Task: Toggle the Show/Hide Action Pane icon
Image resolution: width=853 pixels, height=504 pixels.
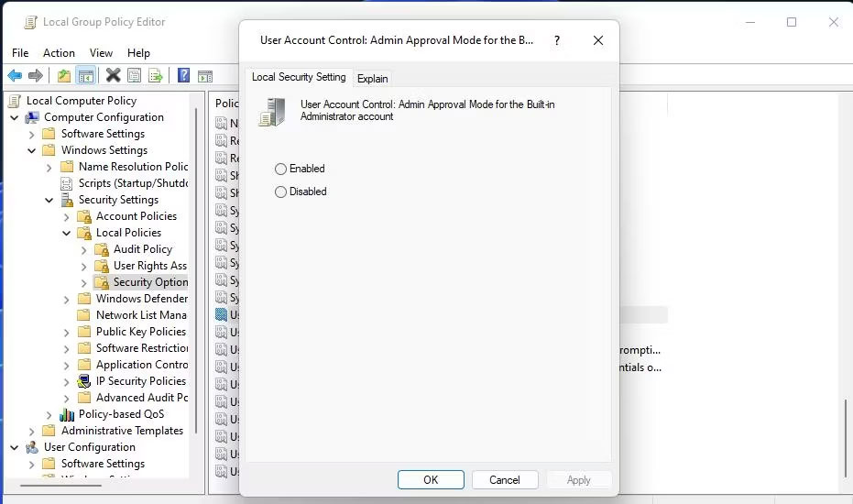Action: pos(205,76)
